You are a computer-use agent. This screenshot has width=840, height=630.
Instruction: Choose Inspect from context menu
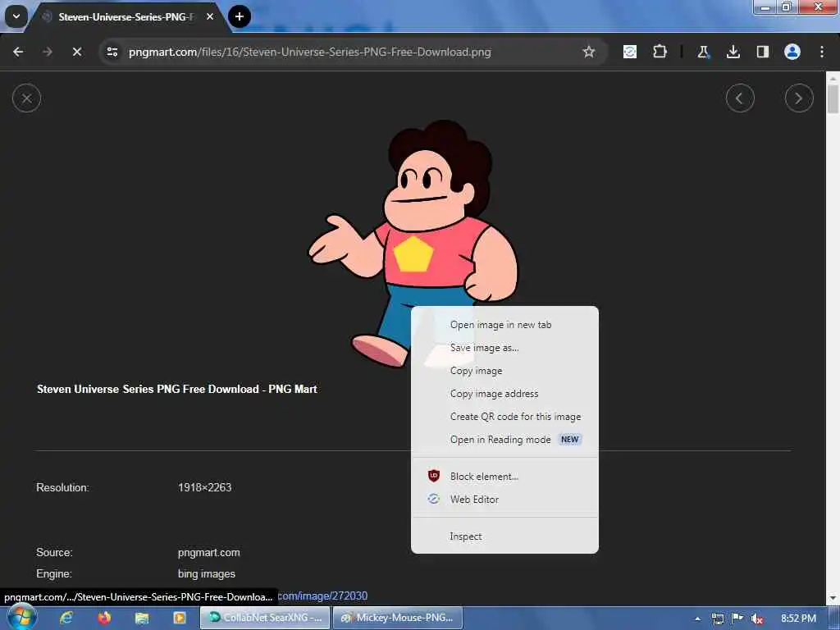point(504,536)
